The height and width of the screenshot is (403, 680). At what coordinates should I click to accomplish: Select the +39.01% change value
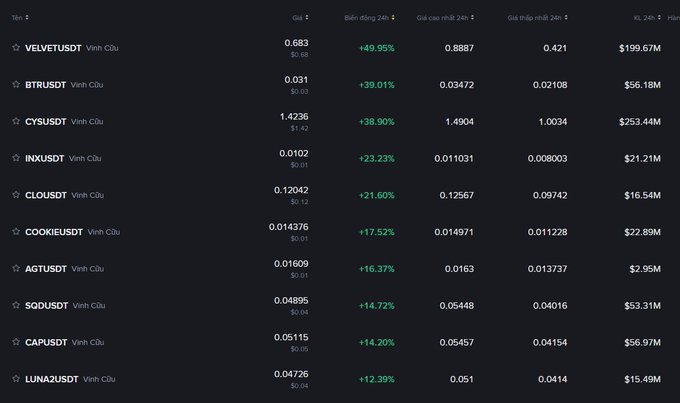(x=376, y=85)
